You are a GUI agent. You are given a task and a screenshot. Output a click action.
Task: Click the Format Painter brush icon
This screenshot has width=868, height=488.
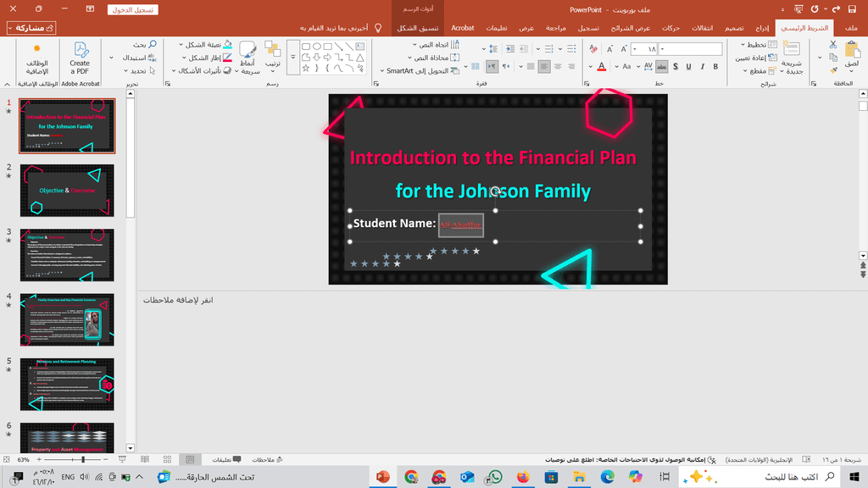click(x=833, y=70)
